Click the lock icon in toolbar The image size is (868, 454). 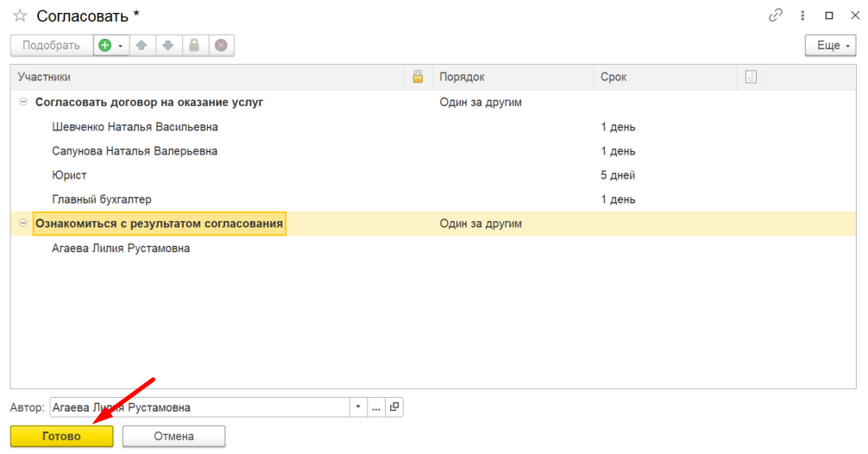pyautogui.click(x=194, y=46)
